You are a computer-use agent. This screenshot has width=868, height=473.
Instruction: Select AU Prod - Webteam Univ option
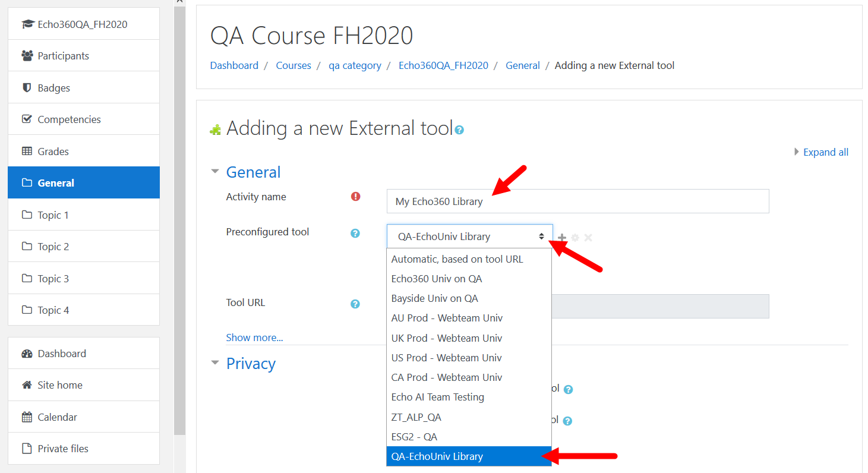click(469, 318)
